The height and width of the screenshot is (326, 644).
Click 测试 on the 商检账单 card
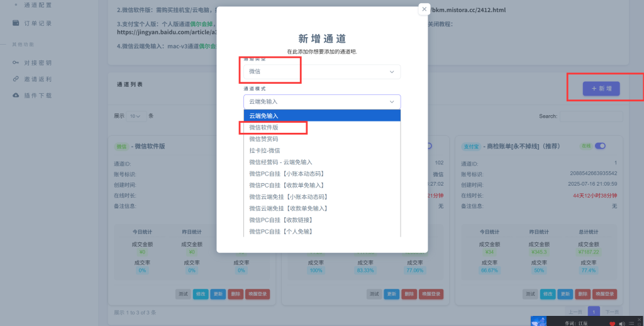coord(530,294)
